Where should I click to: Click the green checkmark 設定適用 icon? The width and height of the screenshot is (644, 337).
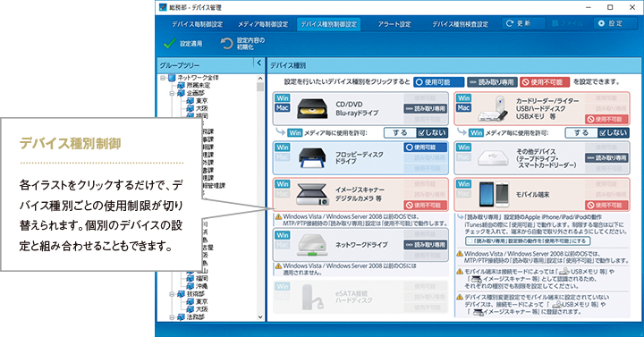coord(170,44)
